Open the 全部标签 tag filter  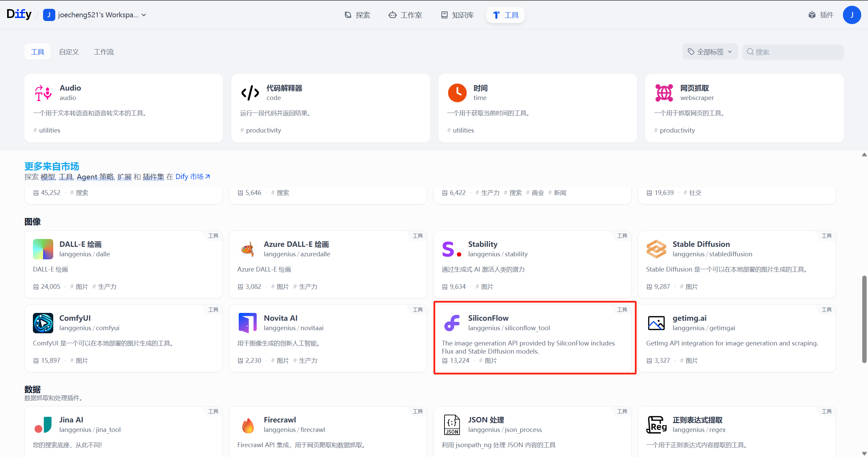pyautogui.click(x=710, y=52)
